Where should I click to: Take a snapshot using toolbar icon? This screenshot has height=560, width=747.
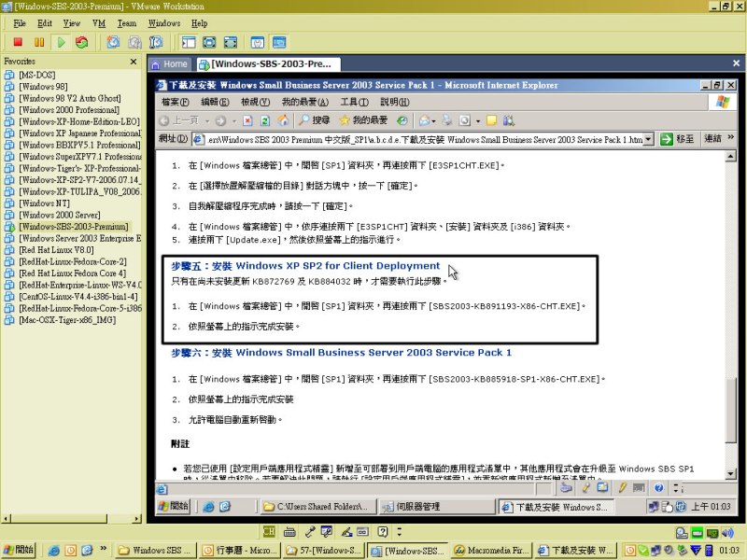pyautogui.click(x=113, y=42)
